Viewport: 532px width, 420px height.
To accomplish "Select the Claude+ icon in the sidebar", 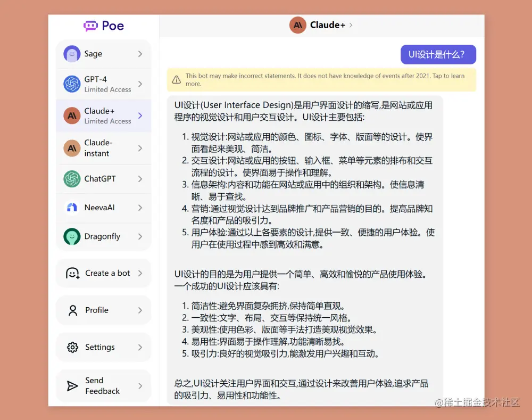I will tap(72, 116).
